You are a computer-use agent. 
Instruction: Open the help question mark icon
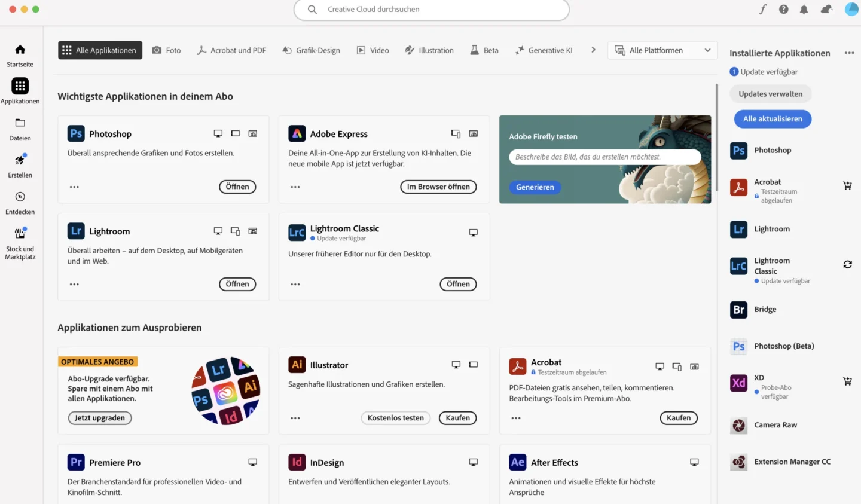tap(783, 10)
